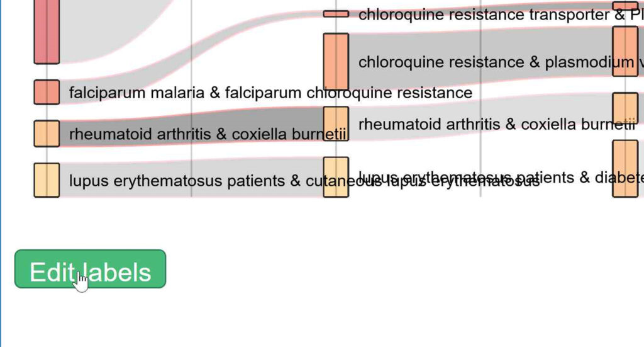Select third-column node ending the rheumatoid arthritis flow
Viewport: 644px width, 347px height.
[x=625, y=108]
